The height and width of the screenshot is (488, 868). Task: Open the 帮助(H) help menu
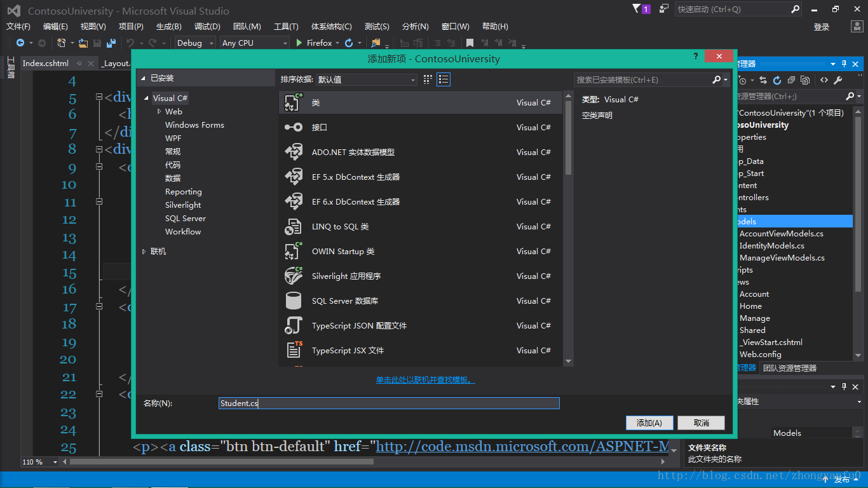pos(495,26)
